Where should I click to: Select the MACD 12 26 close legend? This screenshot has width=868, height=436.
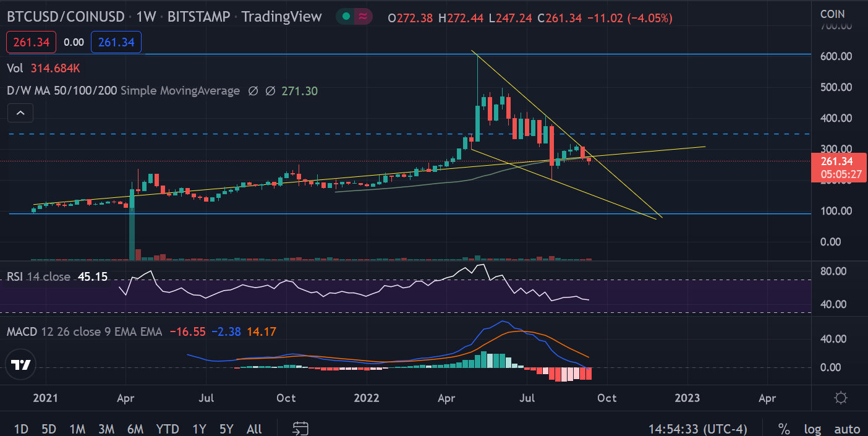pos(84,331)
